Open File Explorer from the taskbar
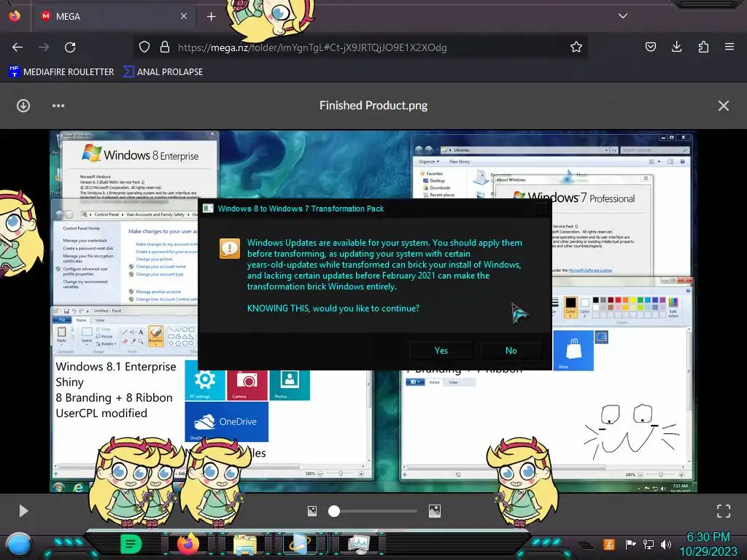This screenshot has height=560, width=747. point(245,545)
